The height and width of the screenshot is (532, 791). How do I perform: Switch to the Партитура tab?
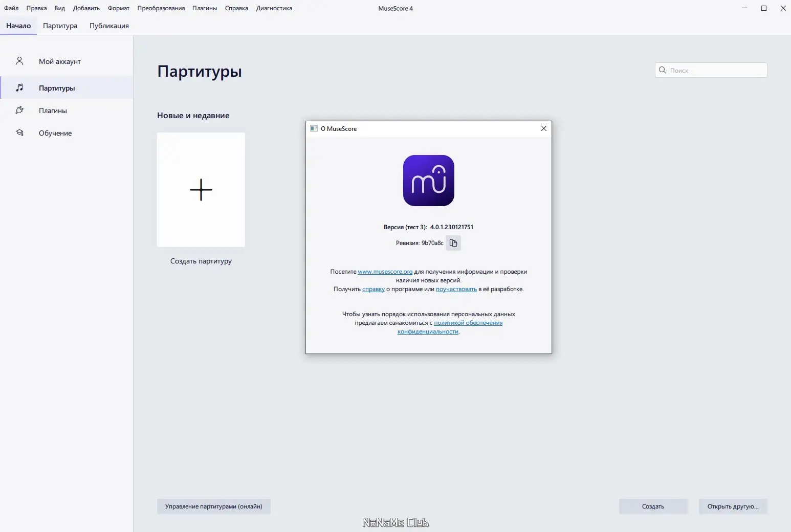pos(60,25)
